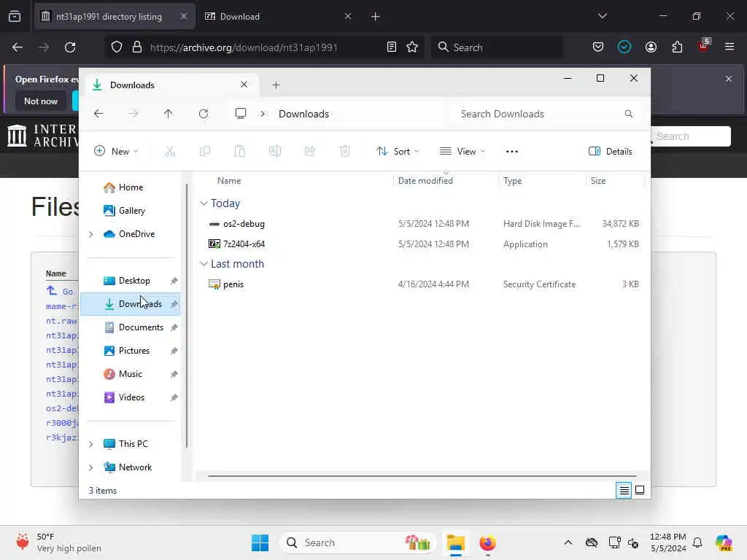Viewport: 747px width, 560px height.
Task: Go forward in File Explorer
Action: pyautogui.click(x=133, y=114)
